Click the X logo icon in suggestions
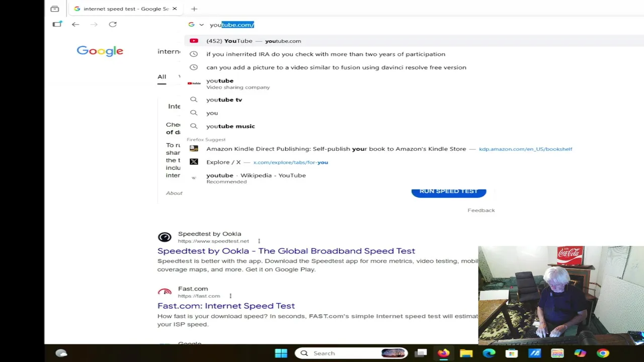The image size is (644, 362). 194,162
